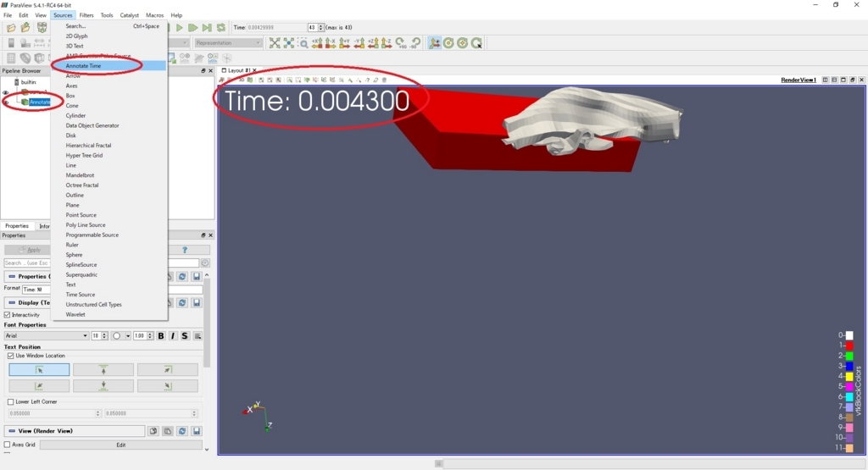Rotate view 90 degrees clockwise
The image size is (868, 470).
[401, 42]
